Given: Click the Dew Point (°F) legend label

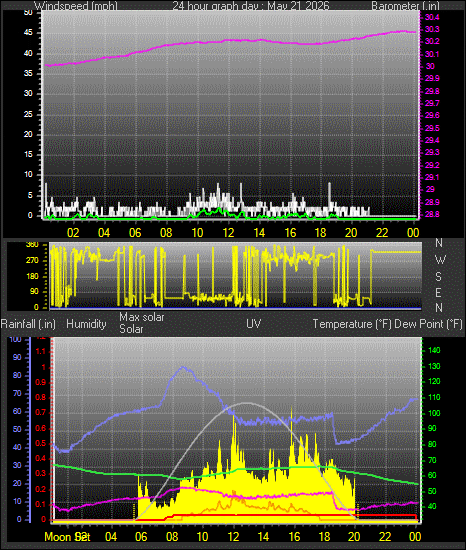Looking at the screenshot, I should coord(428,324).
